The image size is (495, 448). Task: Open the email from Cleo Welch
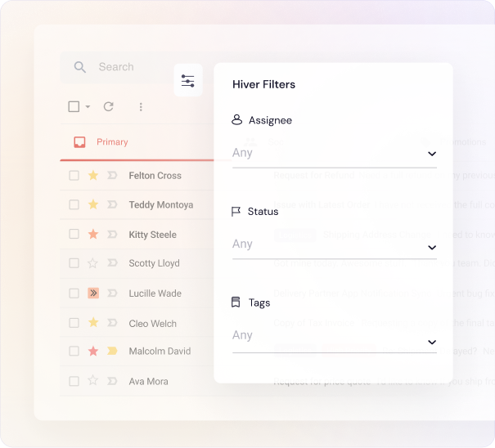tap(152, 324)
